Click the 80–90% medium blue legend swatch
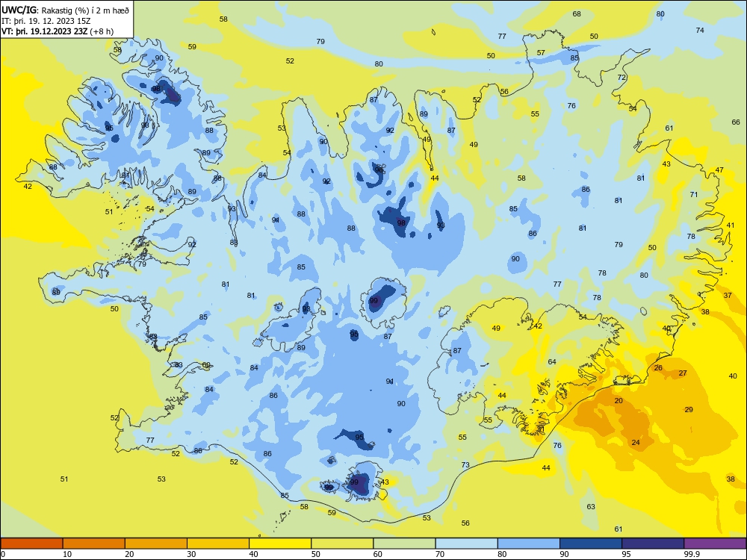The width and height of the screenshot is (747, 560). [529, 544]
